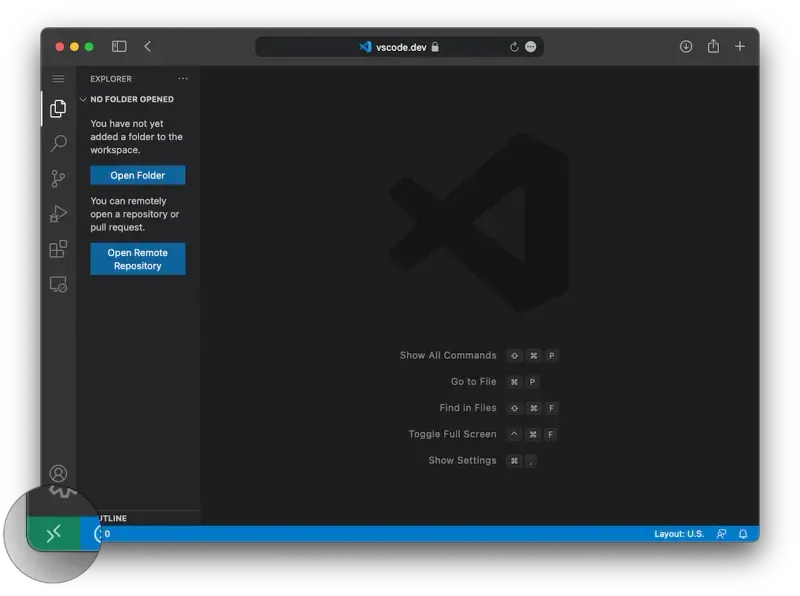This screenshot has width=800, height=596.
Task: Open Explorer views and more actions ellipsis
Action: click(x=183, y=79)
